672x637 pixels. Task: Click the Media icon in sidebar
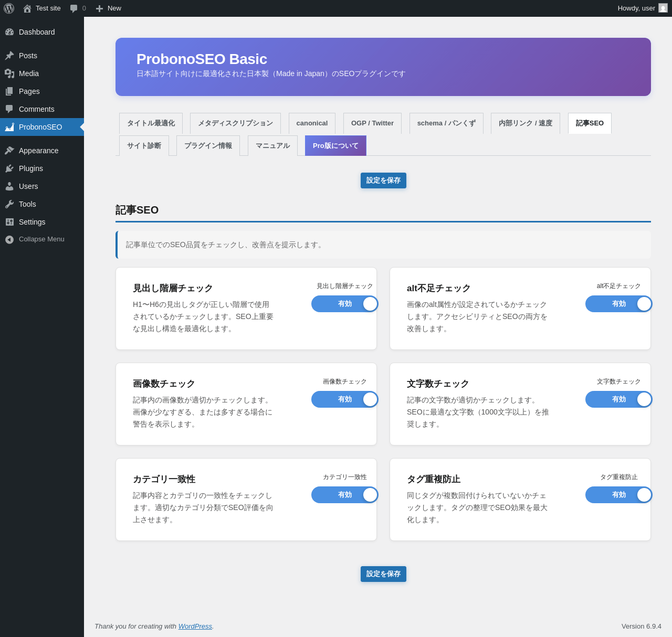(9, 73)
